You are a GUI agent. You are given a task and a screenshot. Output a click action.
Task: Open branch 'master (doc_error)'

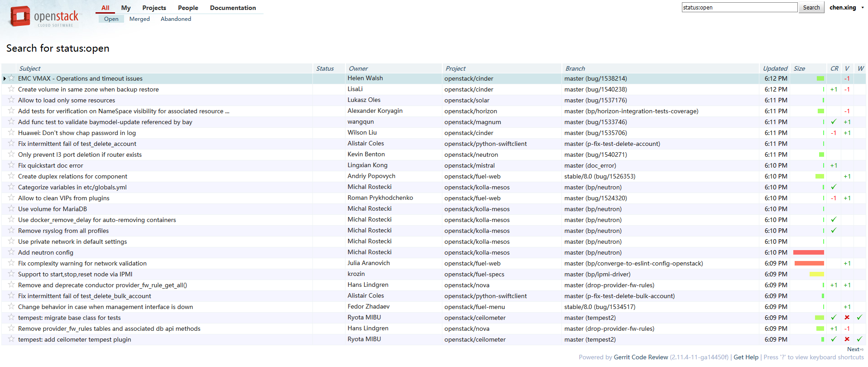click(590, 165)
